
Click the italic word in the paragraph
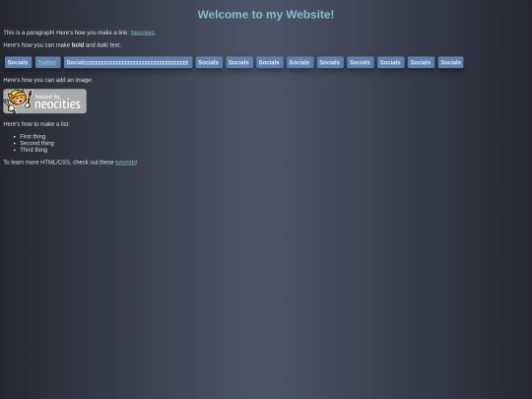coord(102,45)
